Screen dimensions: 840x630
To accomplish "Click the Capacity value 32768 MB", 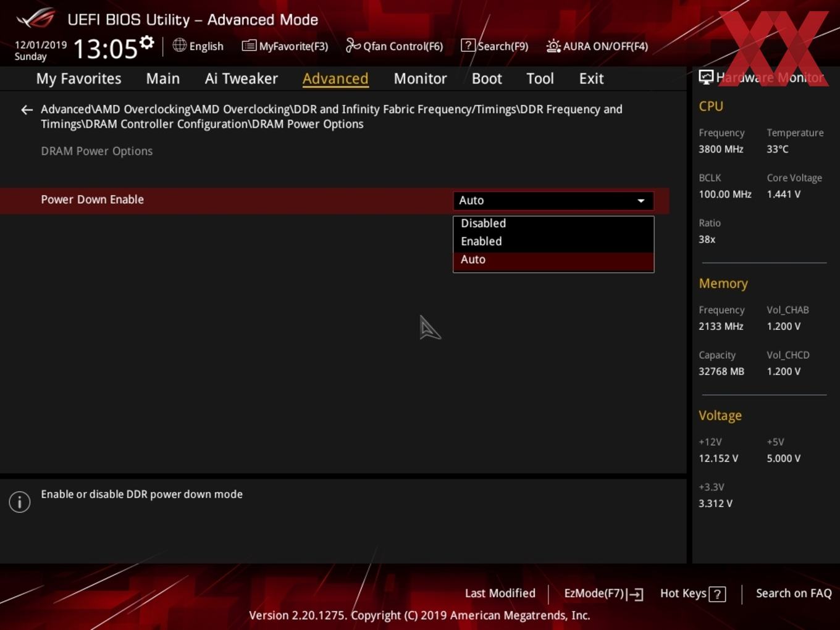I will pyautogui.click(x=721, y=372).
